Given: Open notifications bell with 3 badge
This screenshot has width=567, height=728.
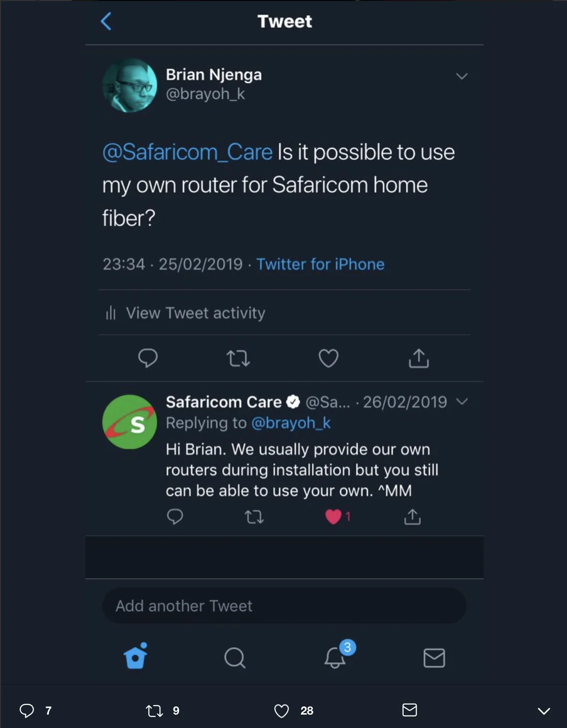Looking at the screenshot, I should [336, 657].
